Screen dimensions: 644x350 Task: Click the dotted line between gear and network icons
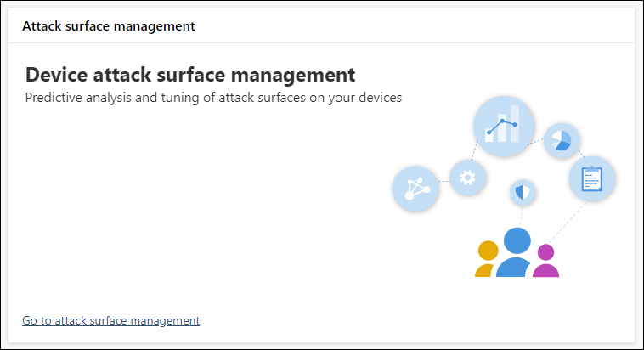coord(443,182)
